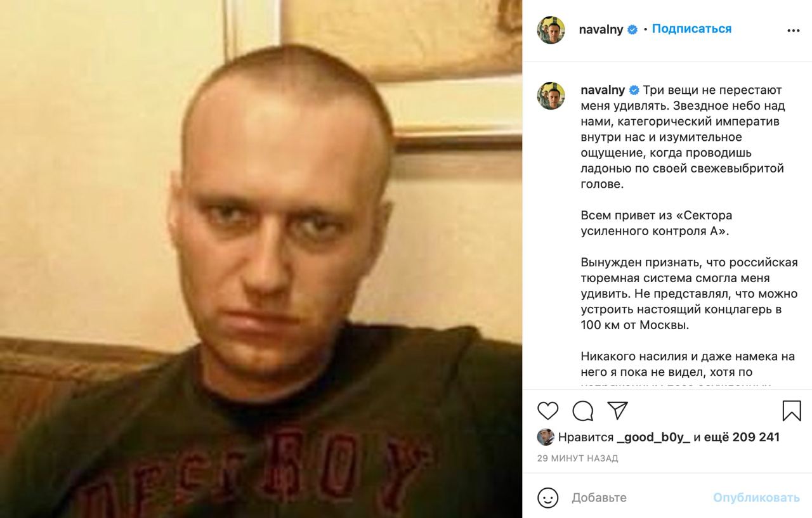Click on the main post photo
812x518 pixels.
pyautogui.click(x=261, y=259)
